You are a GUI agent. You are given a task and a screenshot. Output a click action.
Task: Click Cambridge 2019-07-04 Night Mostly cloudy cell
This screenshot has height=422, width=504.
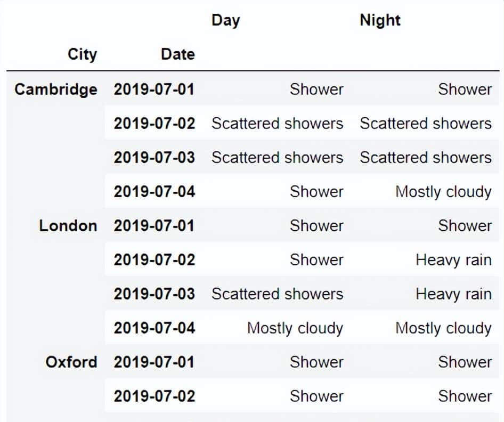click(x=443, y=191)
